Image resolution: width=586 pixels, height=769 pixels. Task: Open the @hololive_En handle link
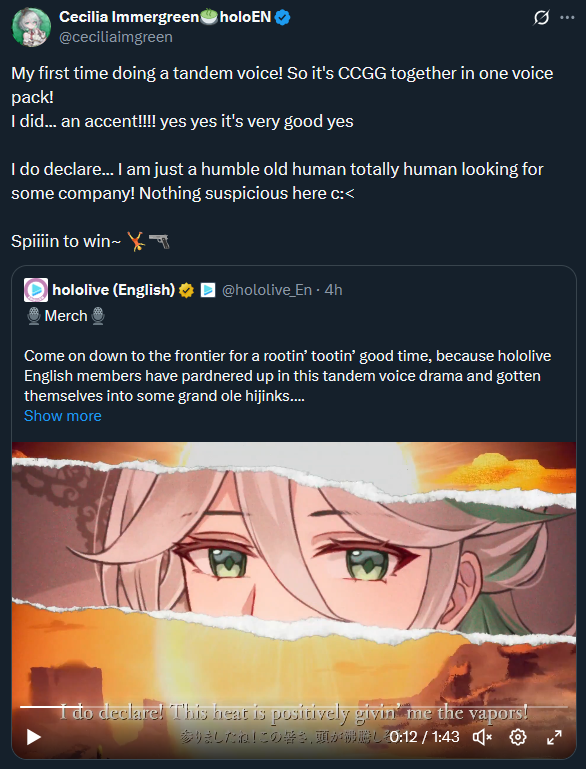click(267, 290)
